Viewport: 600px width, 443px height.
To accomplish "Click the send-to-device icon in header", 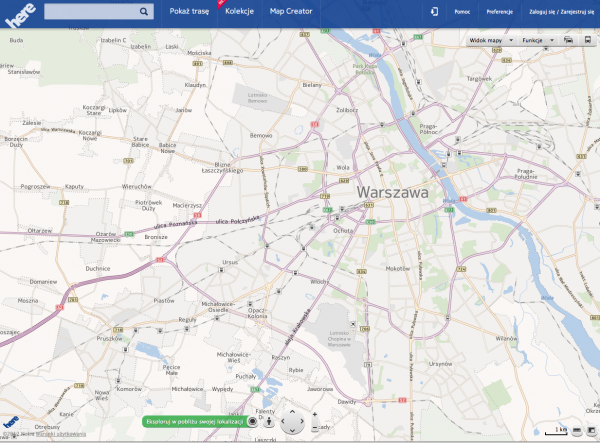I will [435, 12].
